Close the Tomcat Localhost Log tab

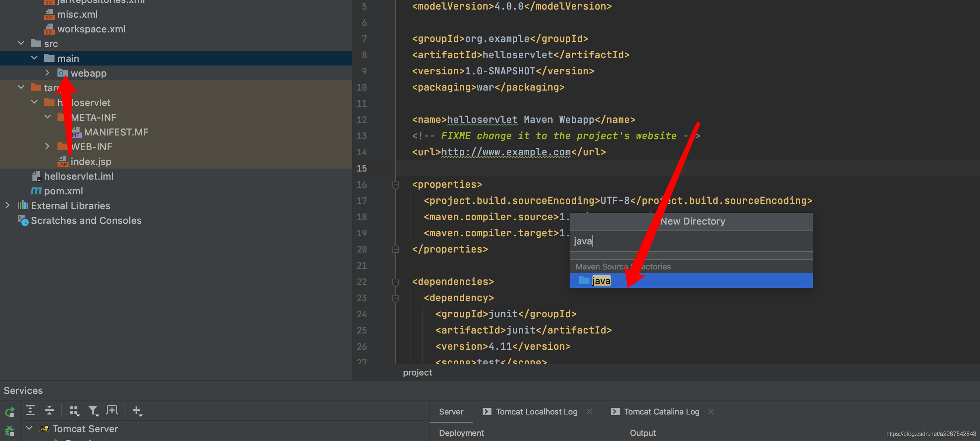click(589, 411)
